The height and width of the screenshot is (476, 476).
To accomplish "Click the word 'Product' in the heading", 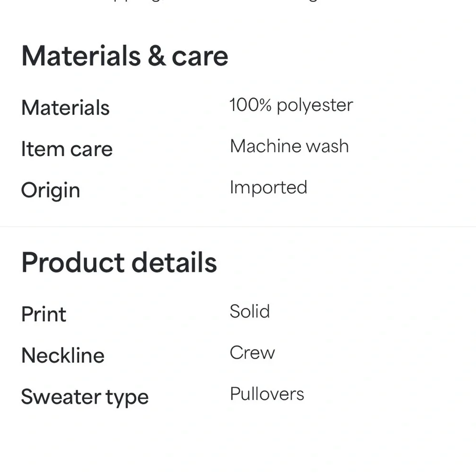I will [72, 262].
